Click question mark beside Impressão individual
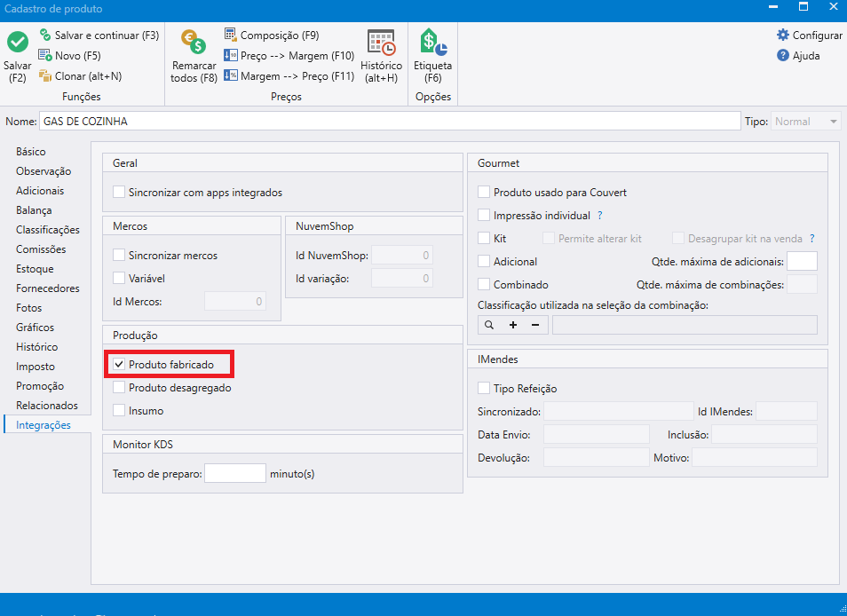The image size is (847, 616). (x=599, y=216)
